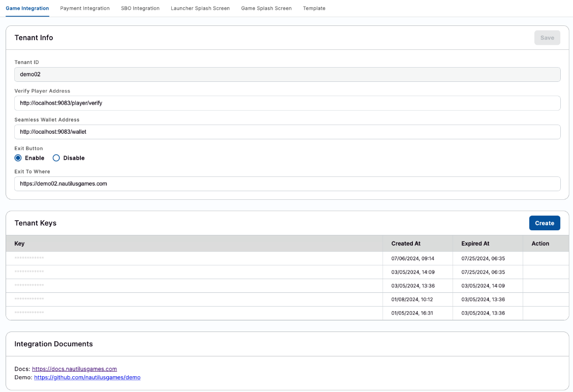Viewport: 573px width, 392px height.
Task: Go to the Launcher Splash Screen tab
Action: (200, 9)
